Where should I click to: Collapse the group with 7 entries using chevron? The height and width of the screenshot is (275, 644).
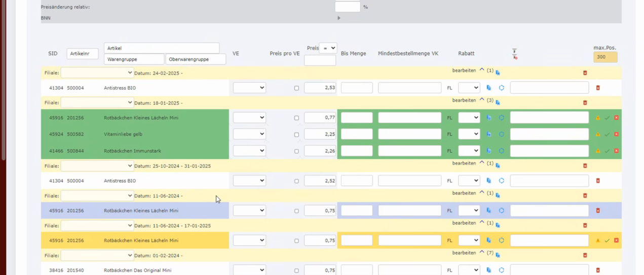(x=482, y=253)
